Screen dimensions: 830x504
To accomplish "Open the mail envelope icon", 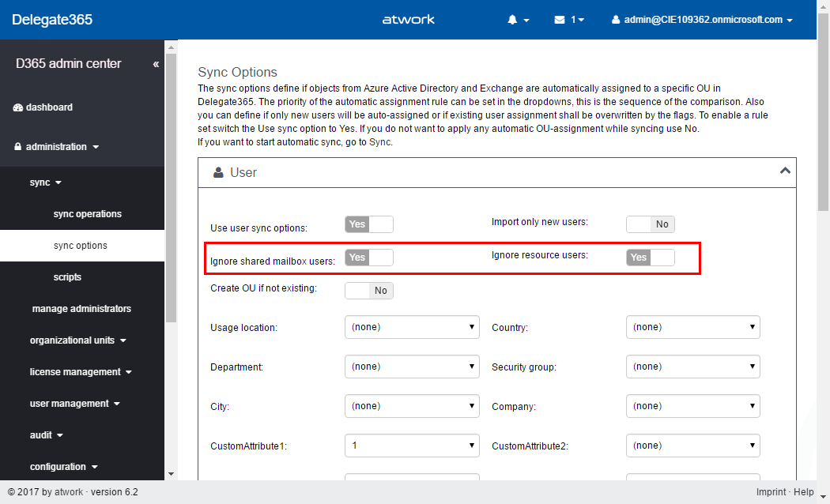I will pos(560,20).
